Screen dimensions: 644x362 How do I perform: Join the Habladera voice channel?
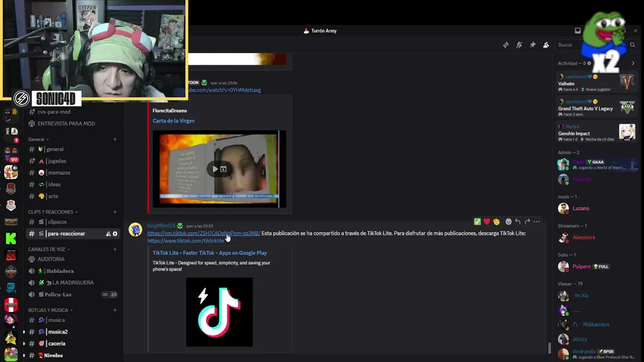click(72, 271)
